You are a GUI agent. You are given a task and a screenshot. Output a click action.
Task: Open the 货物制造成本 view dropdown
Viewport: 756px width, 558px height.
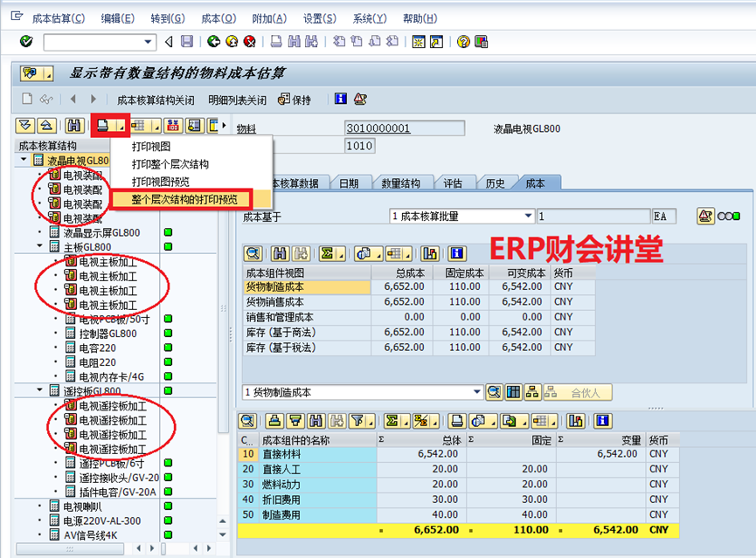[477, 392]
